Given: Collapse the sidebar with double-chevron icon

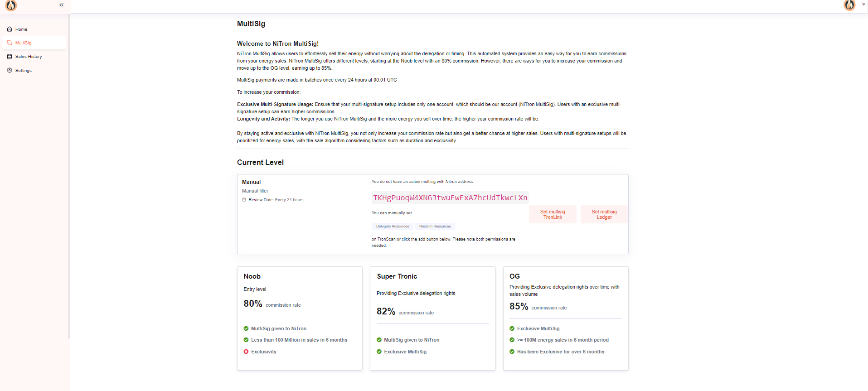Looking at the screenshot, I should click(61, 5).
